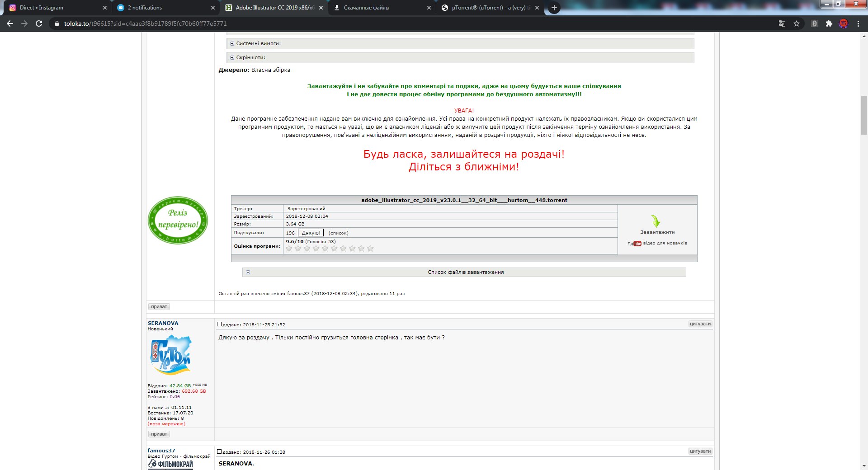Click SERANOVA's rating value 0.06
868x470 pixels.
click(x=175, y=397)
